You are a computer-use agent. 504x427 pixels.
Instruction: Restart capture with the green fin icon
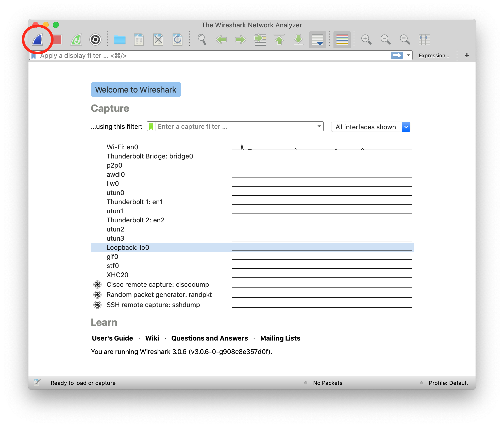tap(76, 40)
